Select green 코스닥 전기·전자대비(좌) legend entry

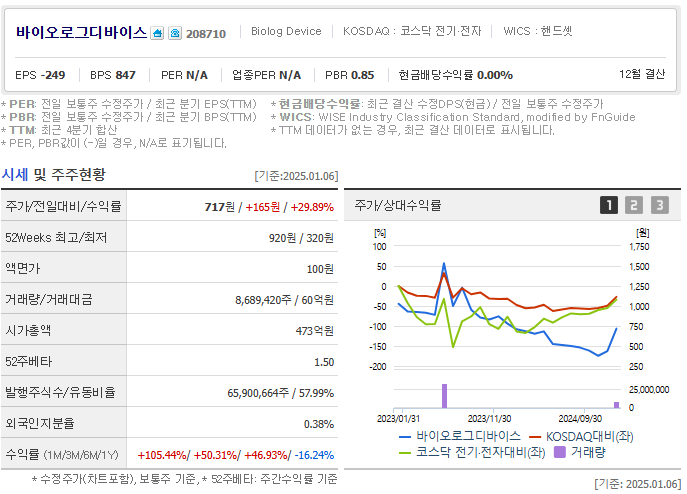point(472,452)
